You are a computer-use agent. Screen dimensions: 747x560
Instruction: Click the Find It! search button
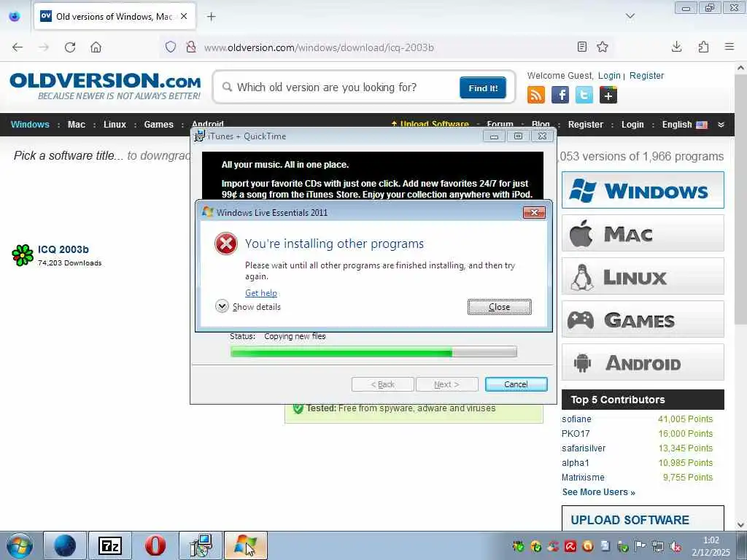[483, 88]
